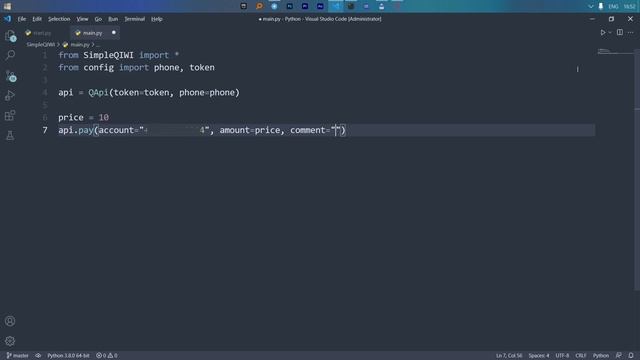Click the Photoshop taskbar icon
The height and width of the screenshot is (360, 640).
[x=290, y=6]
